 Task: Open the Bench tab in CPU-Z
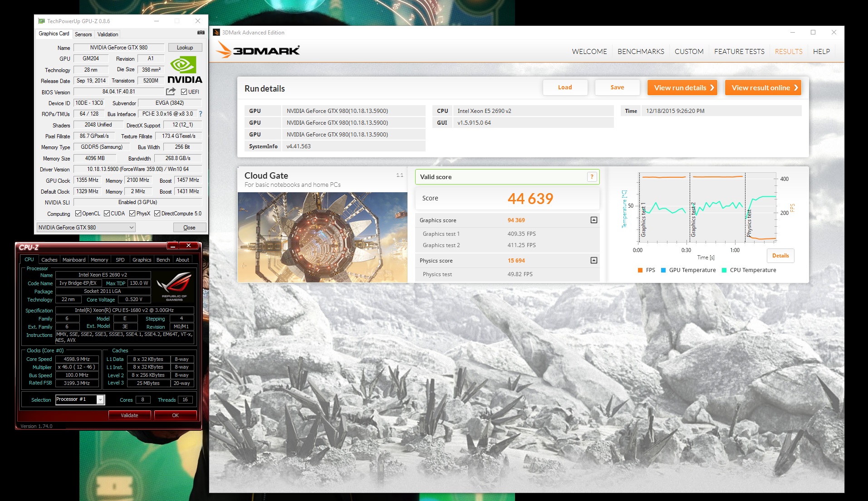pyautogui.click(x=163, y=260)
